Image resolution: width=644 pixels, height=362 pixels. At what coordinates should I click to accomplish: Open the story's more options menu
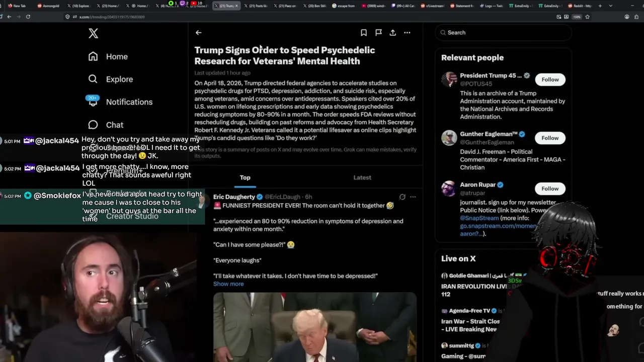[x=407, y=33]
